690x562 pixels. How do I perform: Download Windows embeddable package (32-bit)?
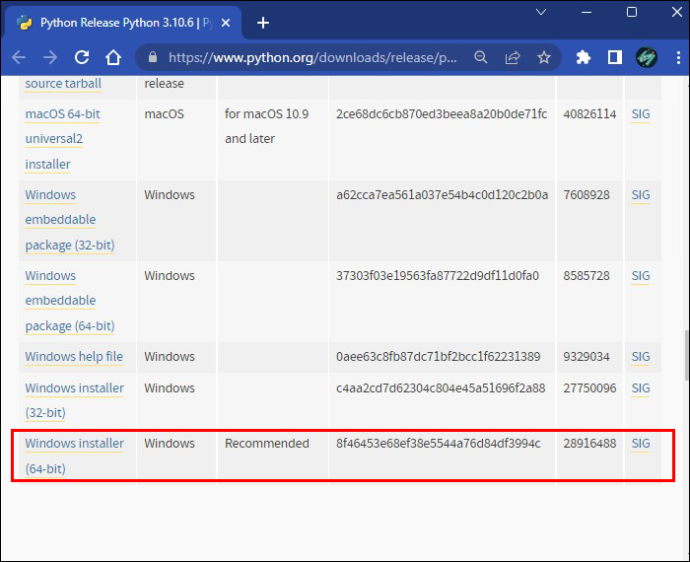(x=70, y=220)
